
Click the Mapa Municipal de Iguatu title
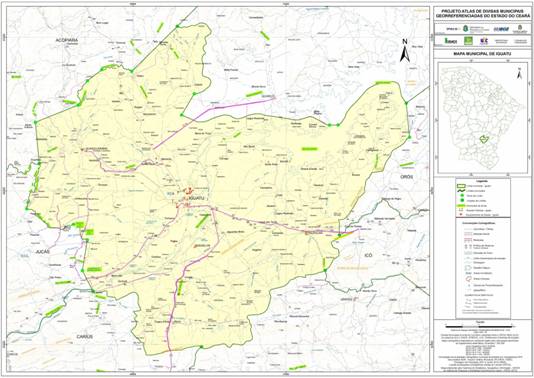pyautogui.click(x=482, y=54)
